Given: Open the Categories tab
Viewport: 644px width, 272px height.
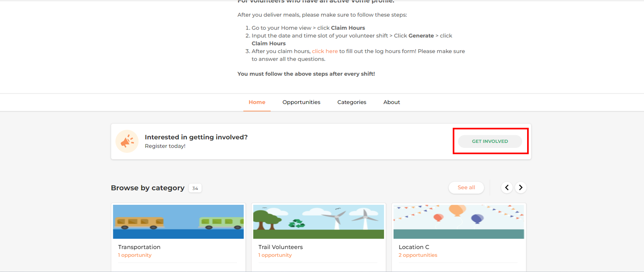Looking at the screenshot, I should [352, 102].
